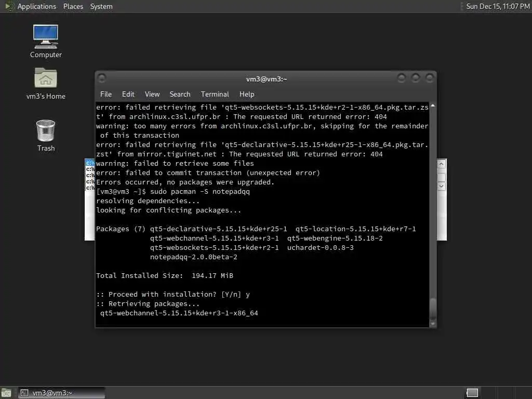The width and height of the screenshot is (532, 399).
Task: Click 'failed to commit transaction' error line
Action: pos(208,172)
